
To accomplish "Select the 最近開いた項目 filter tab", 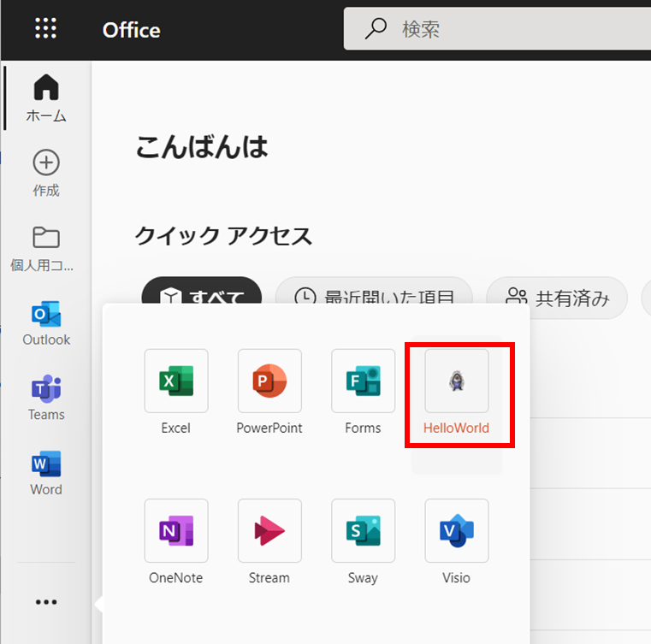I will 374,291.
